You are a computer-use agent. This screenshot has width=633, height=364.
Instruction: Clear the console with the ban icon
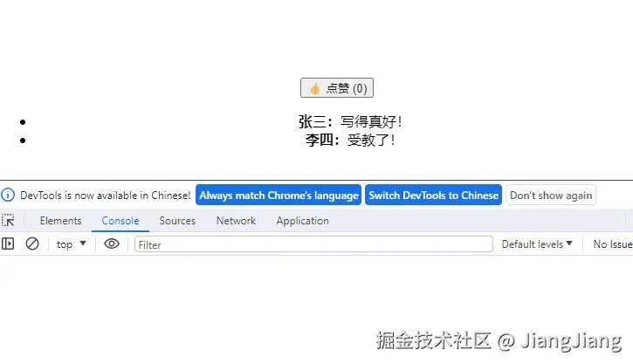coord(32,244)
